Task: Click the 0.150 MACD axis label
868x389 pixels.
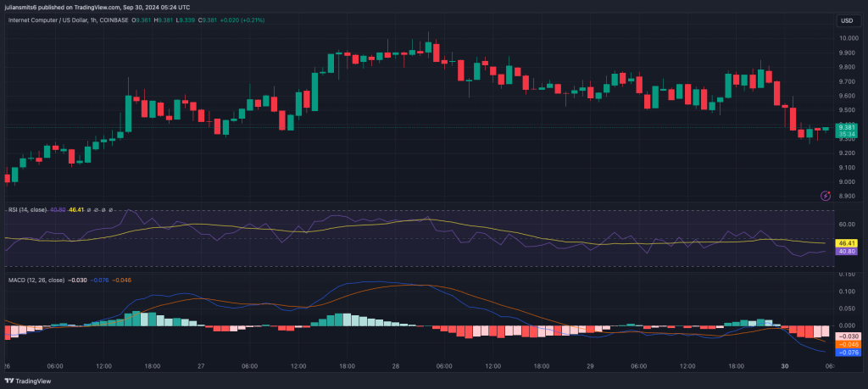Action: click(x=848, y=275)
